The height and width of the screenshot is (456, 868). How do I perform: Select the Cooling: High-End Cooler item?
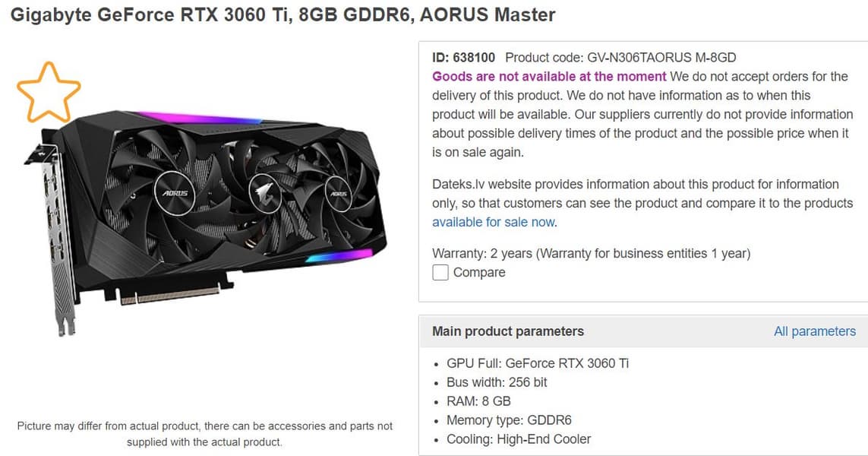519,439
